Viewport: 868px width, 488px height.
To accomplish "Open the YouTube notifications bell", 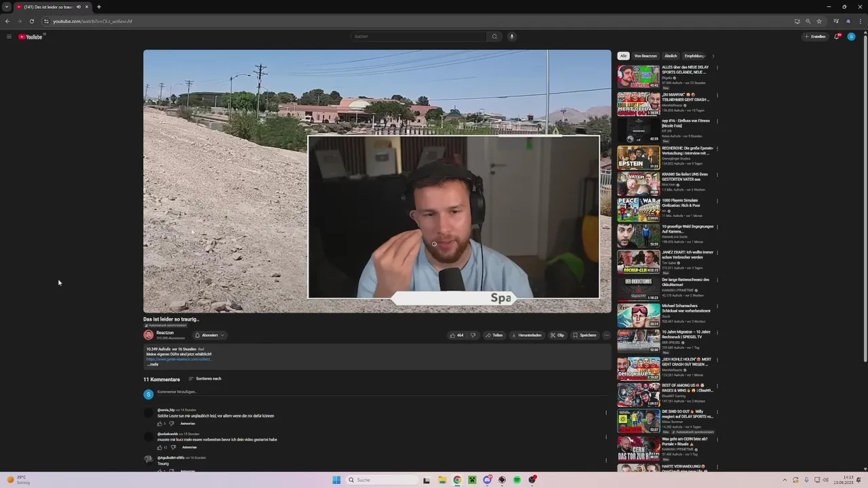I will [x=837, y=37].
